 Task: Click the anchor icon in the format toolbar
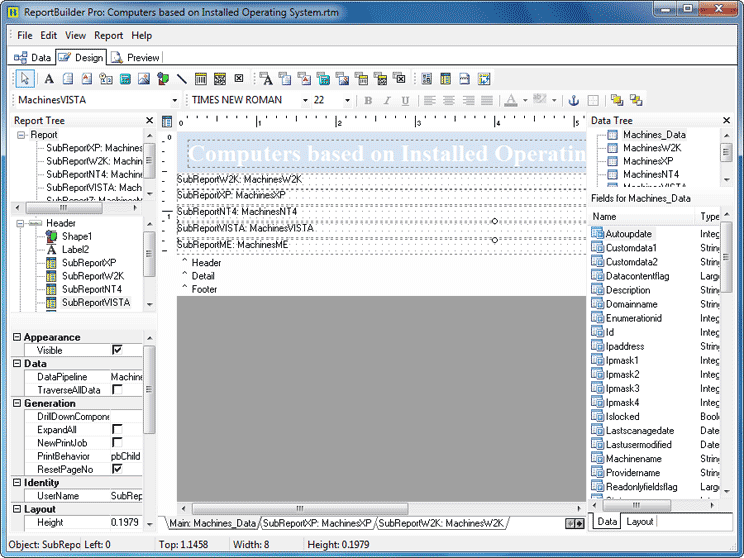[x=573, y=101]
